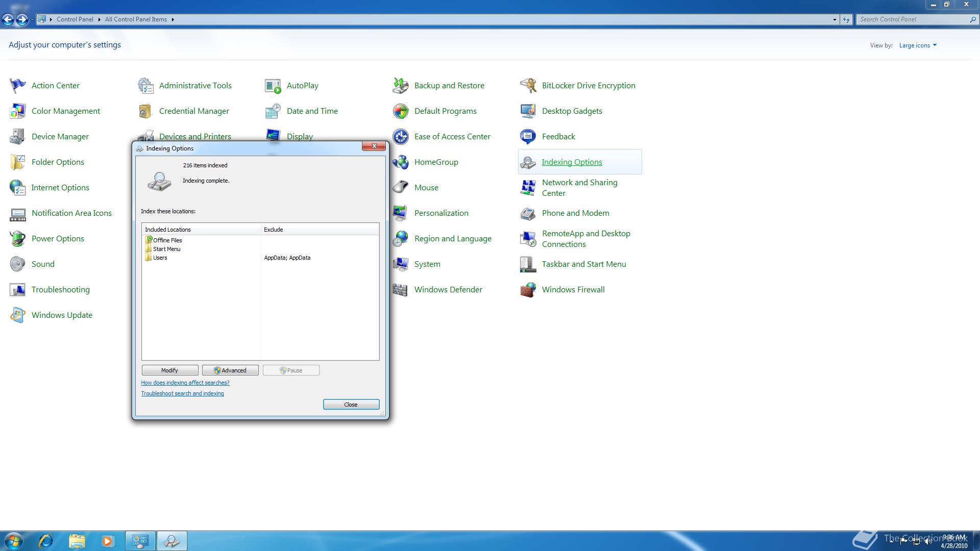Open the Sound speaker icon
Image resolution: width=980 pixels, height=551 pixels.
coord(18,264)
